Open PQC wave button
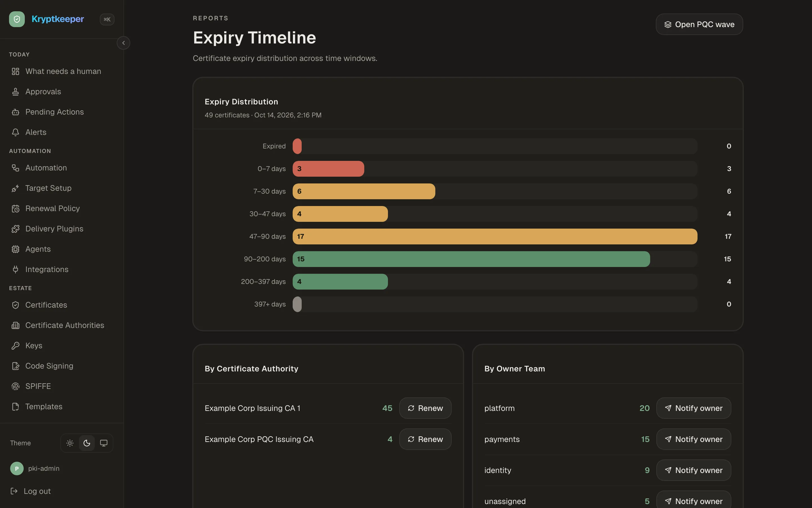Screen dimensions: 812x508 [699, 24]
